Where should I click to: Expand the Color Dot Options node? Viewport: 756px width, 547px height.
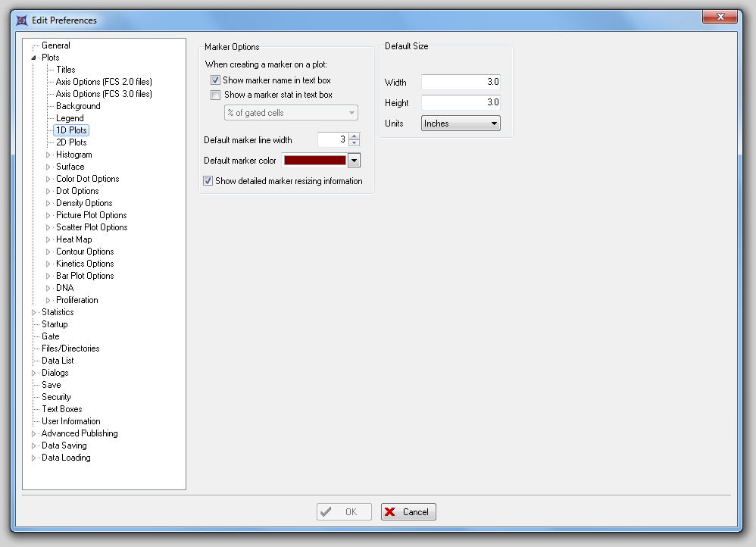coord(48,179)
